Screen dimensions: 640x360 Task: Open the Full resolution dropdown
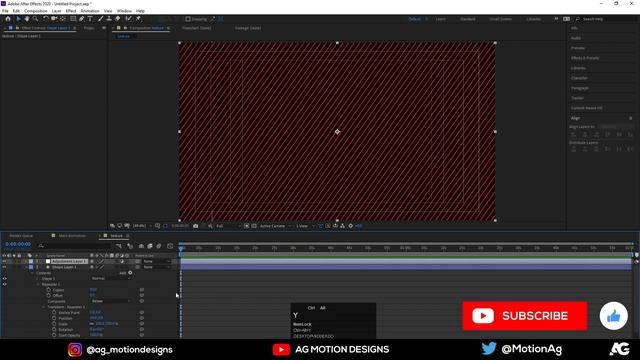[228, 226]
